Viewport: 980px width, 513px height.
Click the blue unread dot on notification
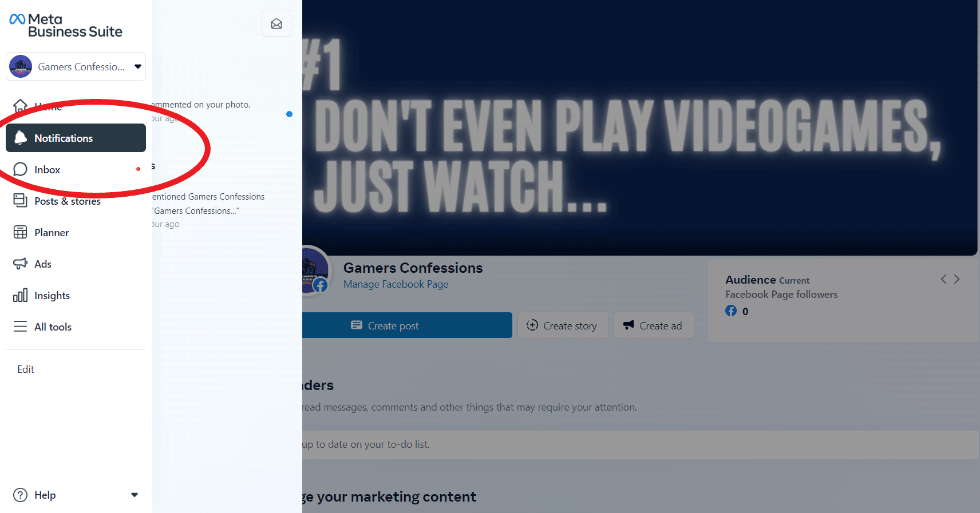(x=289, y=114)
